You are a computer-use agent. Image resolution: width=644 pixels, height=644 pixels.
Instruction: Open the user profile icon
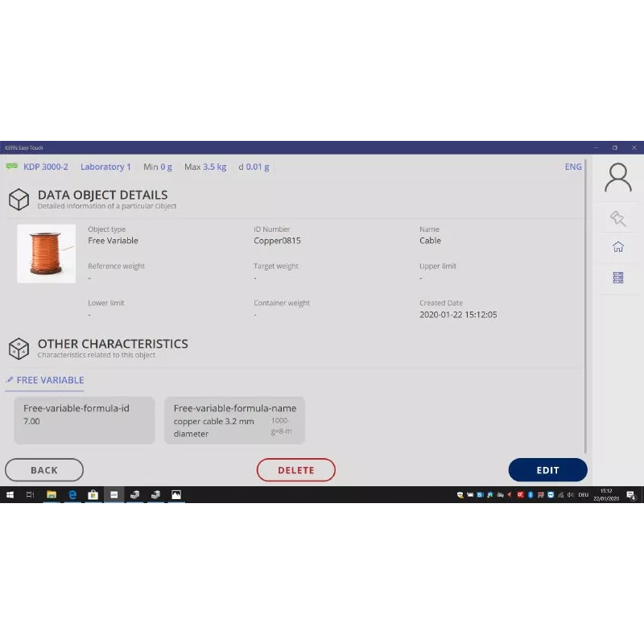617,177
